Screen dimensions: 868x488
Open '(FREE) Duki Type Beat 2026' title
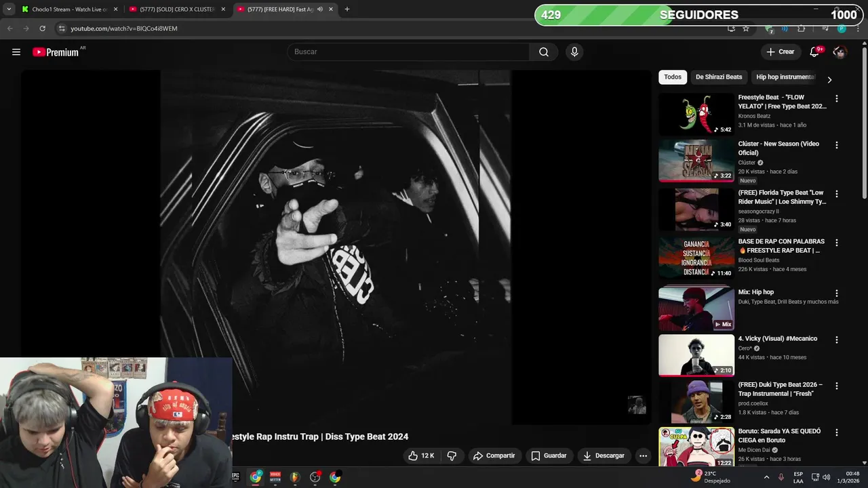tap(781, 389)
